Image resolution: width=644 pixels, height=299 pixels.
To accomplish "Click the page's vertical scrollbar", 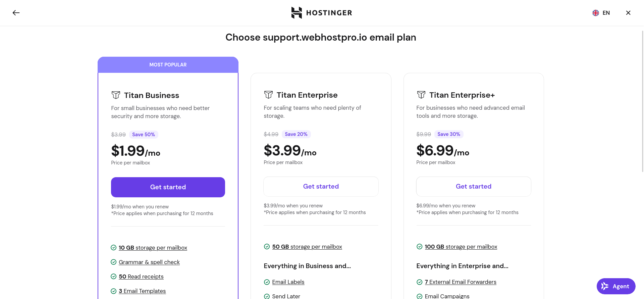I will [642, 101].
